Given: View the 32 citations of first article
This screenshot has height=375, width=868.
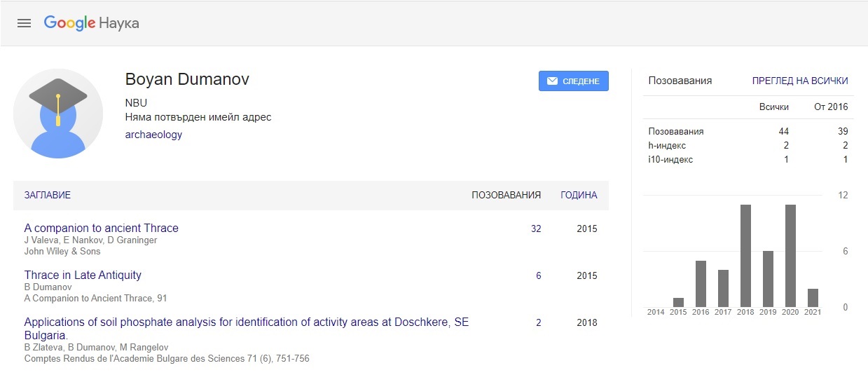Looking at the screenshot, I should pos(536,229).
